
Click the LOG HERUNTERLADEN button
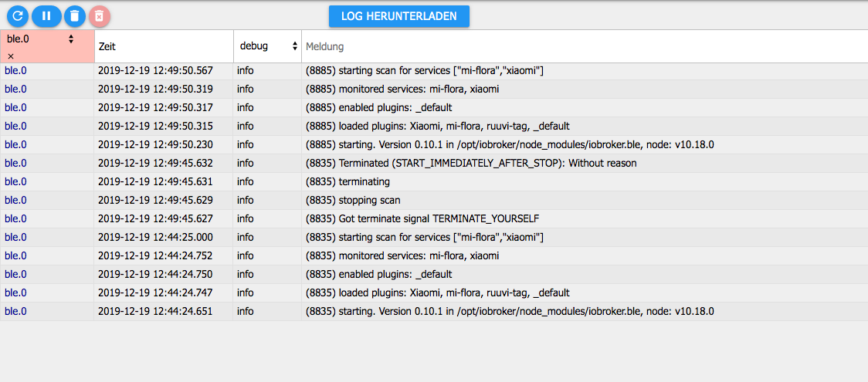399,16
